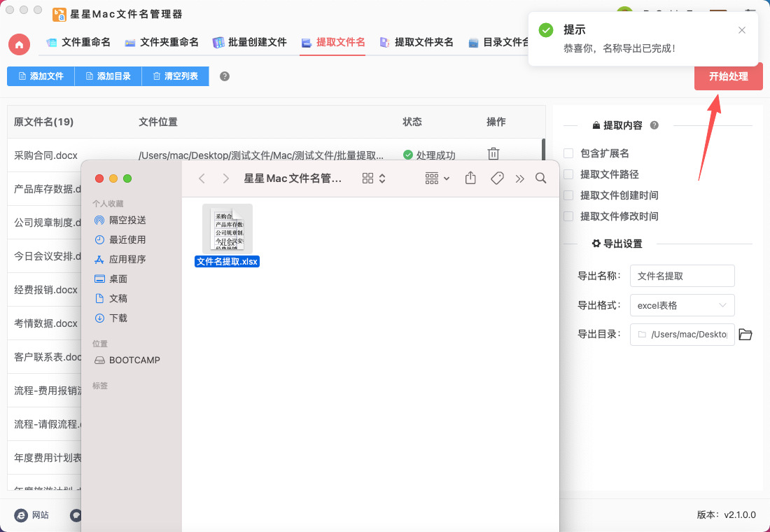This screenshot has width=770, height=532.
Task: Change Finder icon view mode selector
Action: (374, 178)
